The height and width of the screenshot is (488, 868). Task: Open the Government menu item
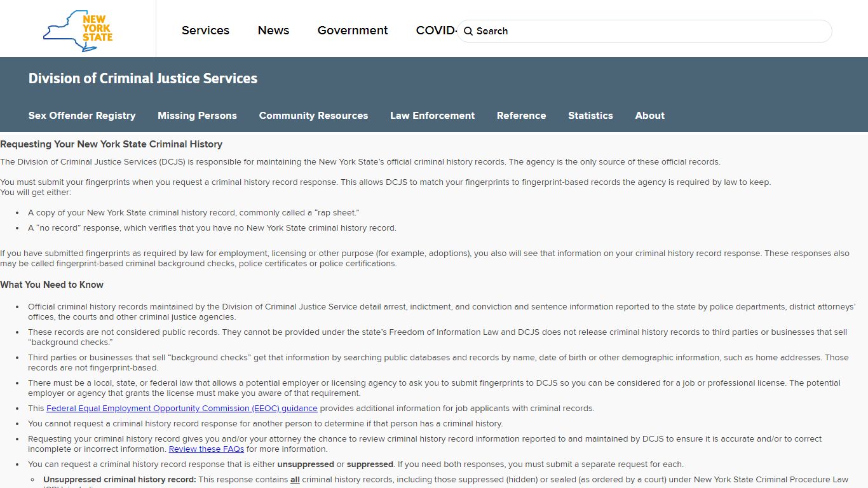353,30
